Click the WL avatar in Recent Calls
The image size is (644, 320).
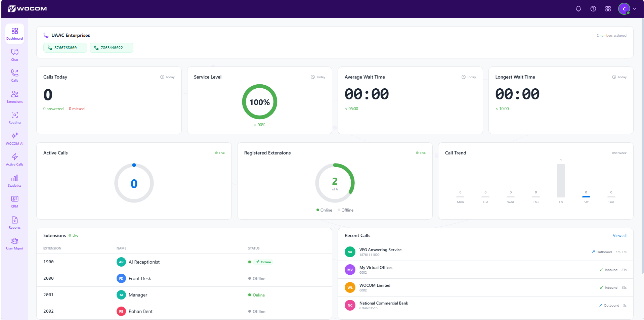coord(350,287)
